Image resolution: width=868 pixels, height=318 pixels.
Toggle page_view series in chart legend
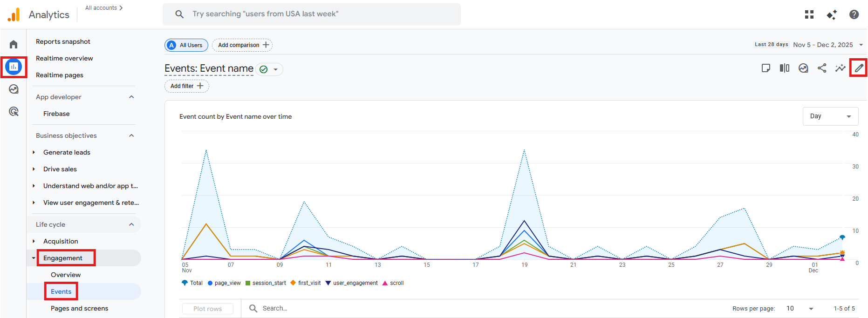tap(224, 283)
